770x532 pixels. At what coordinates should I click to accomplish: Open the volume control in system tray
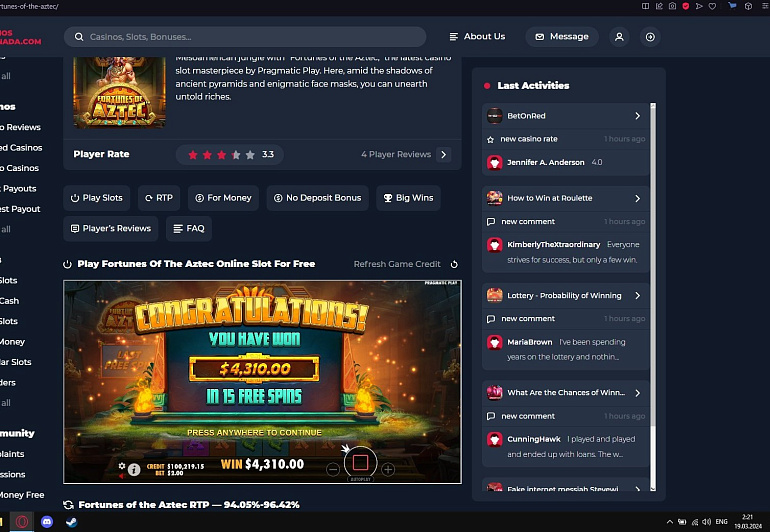point(707,522)
